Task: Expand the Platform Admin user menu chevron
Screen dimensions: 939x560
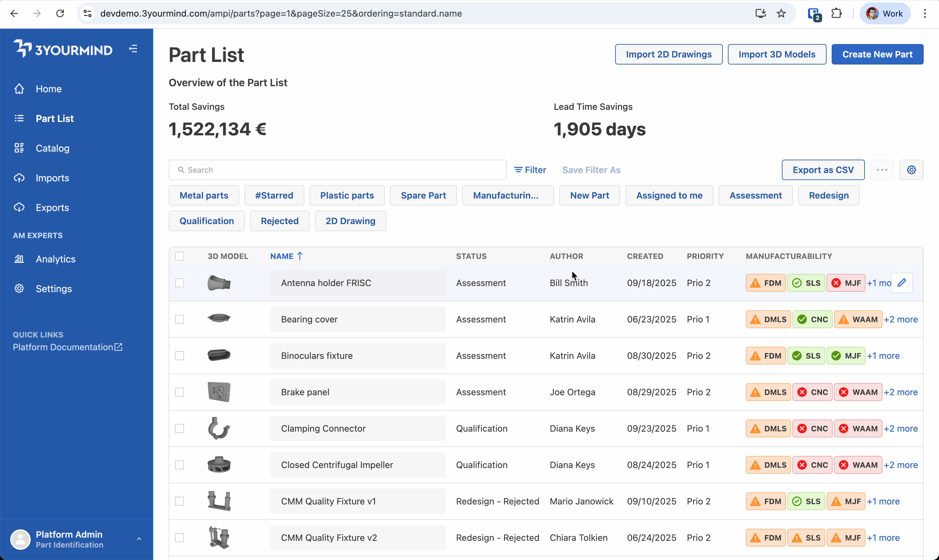Action: pyautogui.click(x=139, y=539)
